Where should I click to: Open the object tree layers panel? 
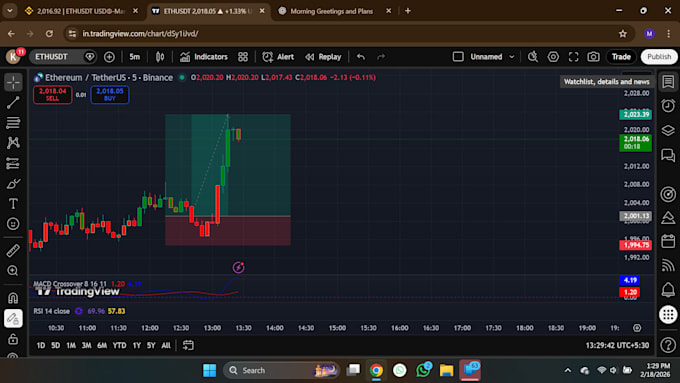tap(668, 130)
